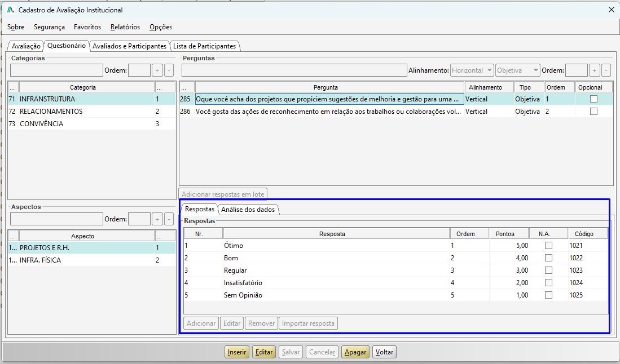Click the Categoria column header
620x364 pixels.
click(86, 87)
